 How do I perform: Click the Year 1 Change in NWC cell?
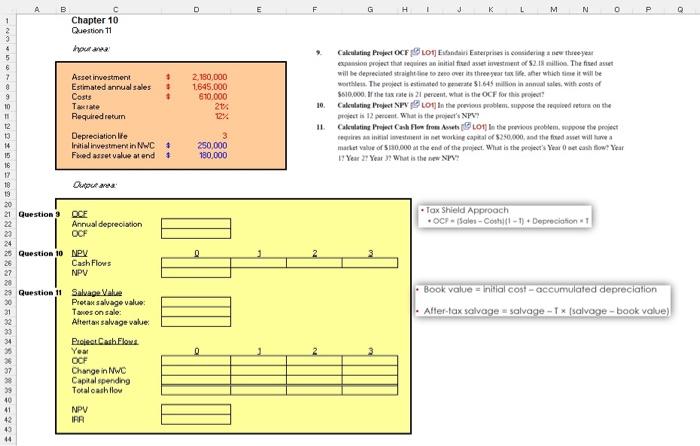258,371
